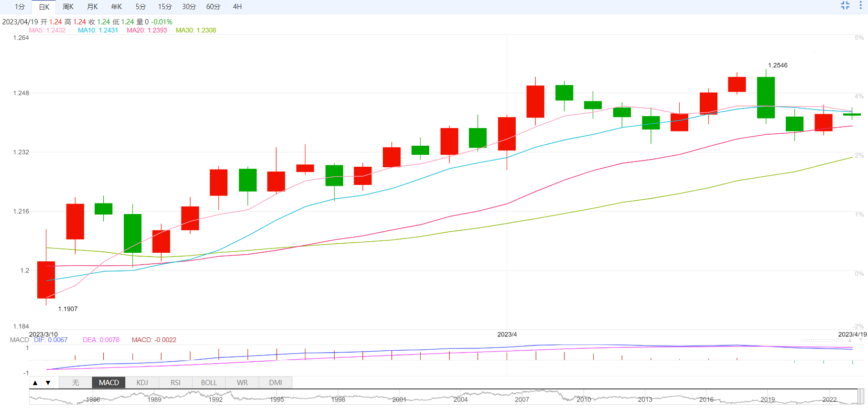The image size is (868, 420).
Task: Select the 日K daily chart tab
Action: tap(44, 7)
